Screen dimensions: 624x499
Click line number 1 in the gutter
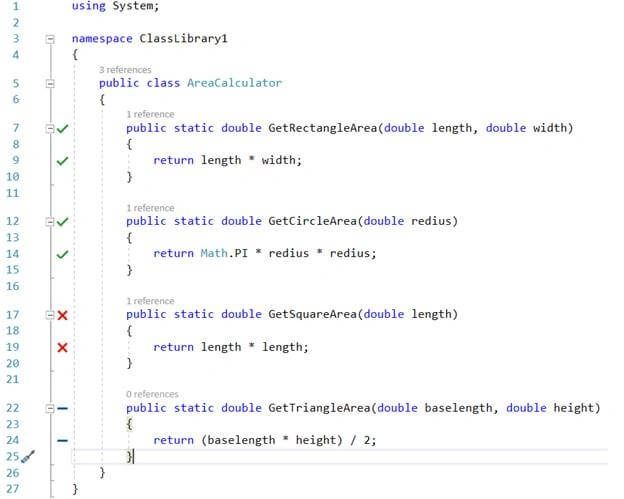16,6
